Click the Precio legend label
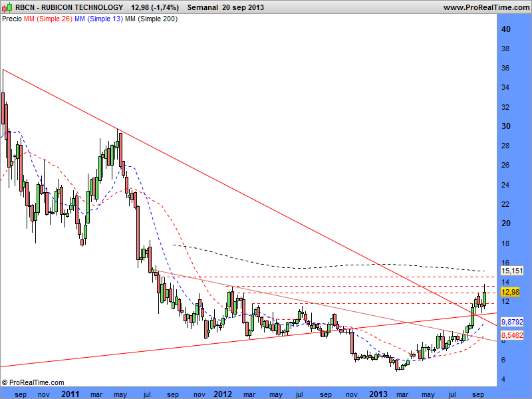 point(12,19)
